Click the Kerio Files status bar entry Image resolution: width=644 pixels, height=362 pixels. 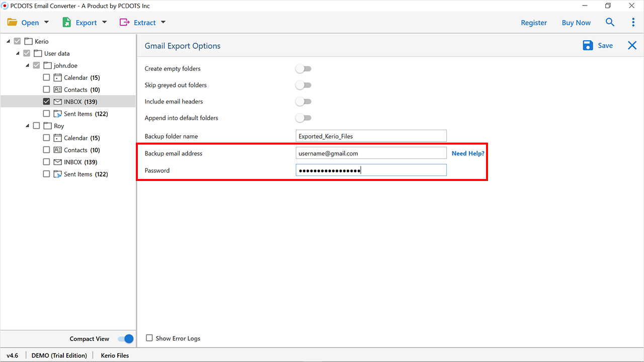tap(115, 355)
